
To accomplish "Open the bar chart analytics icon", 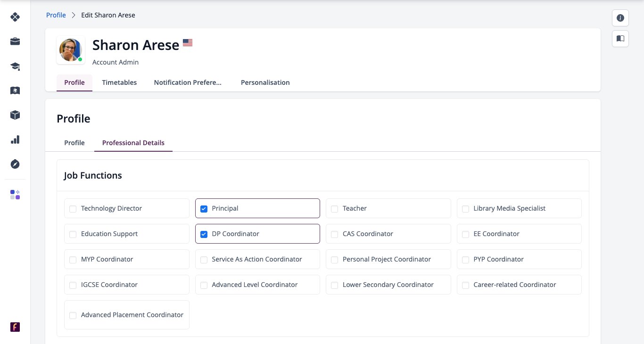I will [15, 139].
